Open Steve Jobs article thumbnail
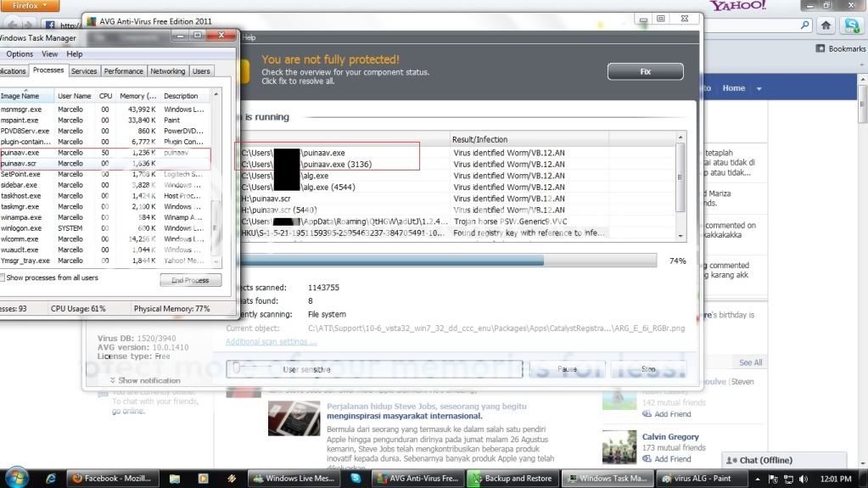 coord(294,418)
